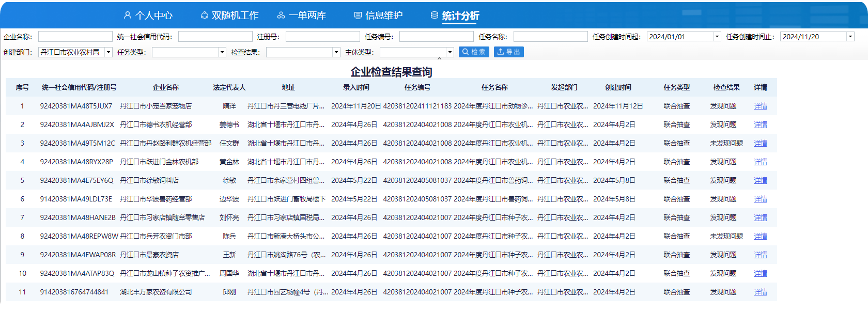Focus the 统一社会信用代码 input field

215,37
